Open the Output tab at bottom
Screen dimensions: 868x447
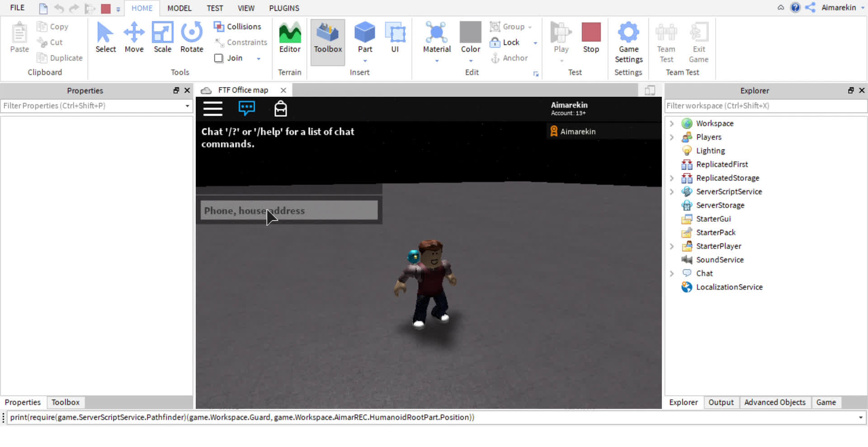(721, 402)
